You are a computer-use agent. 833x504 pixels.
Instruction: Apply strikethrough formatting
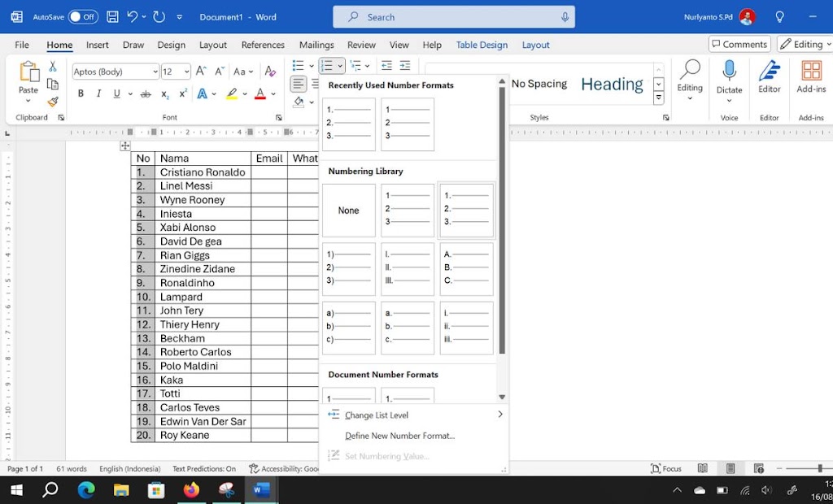(x=145, y=94)
